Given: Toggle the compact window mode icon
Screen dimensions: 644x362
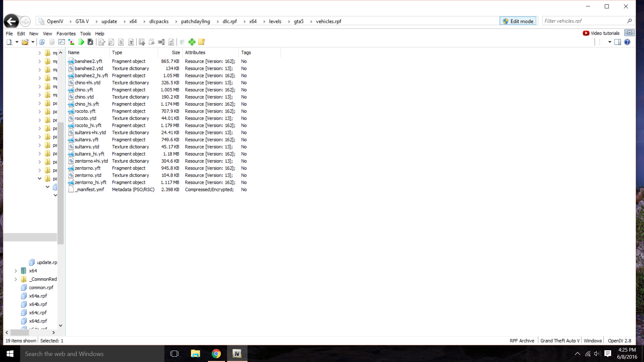Looking at the screenshot, I should tap(629, 33).
